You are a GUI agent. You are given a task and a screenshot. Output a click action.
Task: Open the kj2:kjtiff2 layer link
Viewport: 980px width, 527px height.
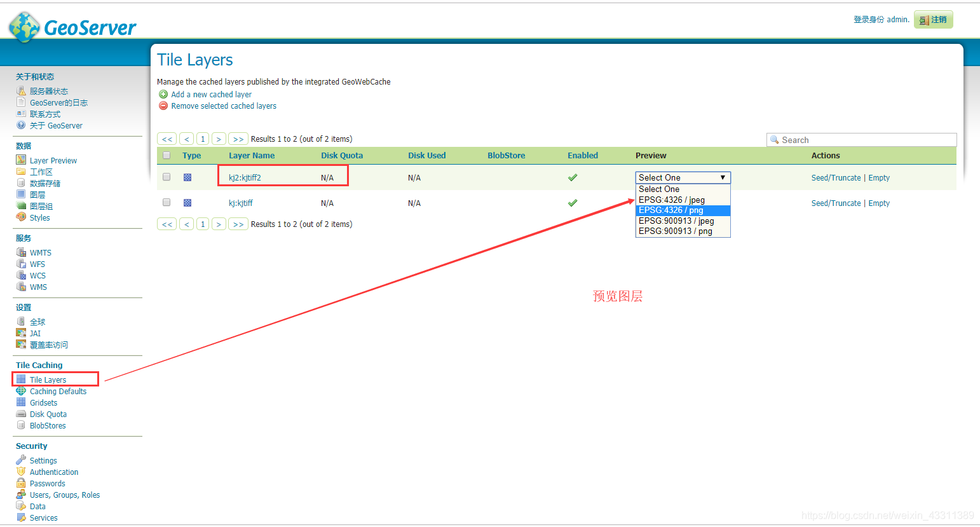[x=245, y=177]
